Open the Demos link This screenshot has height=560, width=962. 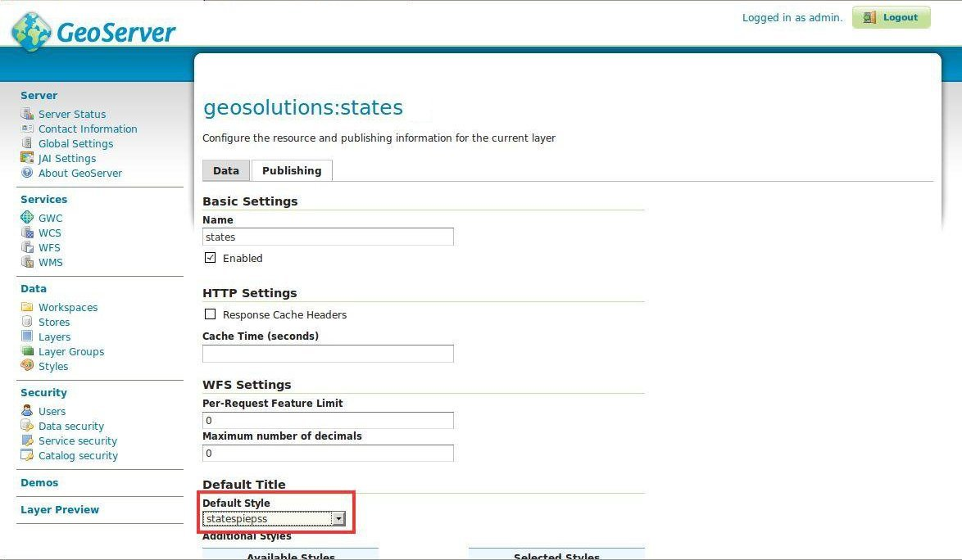[39, 482]
